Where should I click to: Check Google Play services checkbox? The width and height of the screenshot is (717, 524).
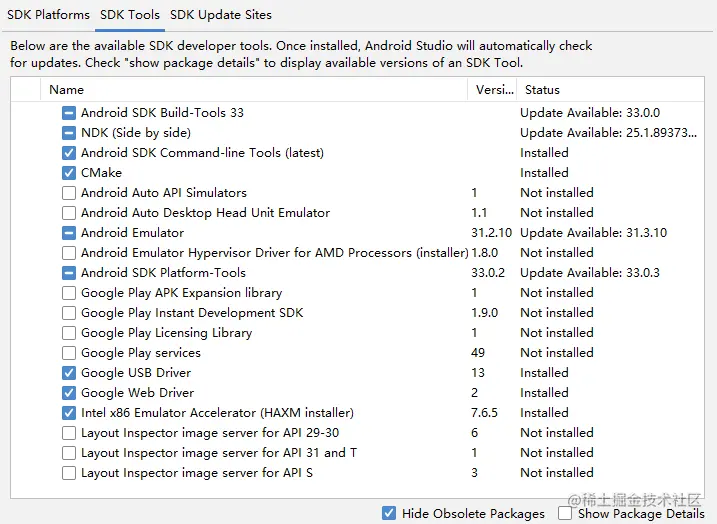69,353
